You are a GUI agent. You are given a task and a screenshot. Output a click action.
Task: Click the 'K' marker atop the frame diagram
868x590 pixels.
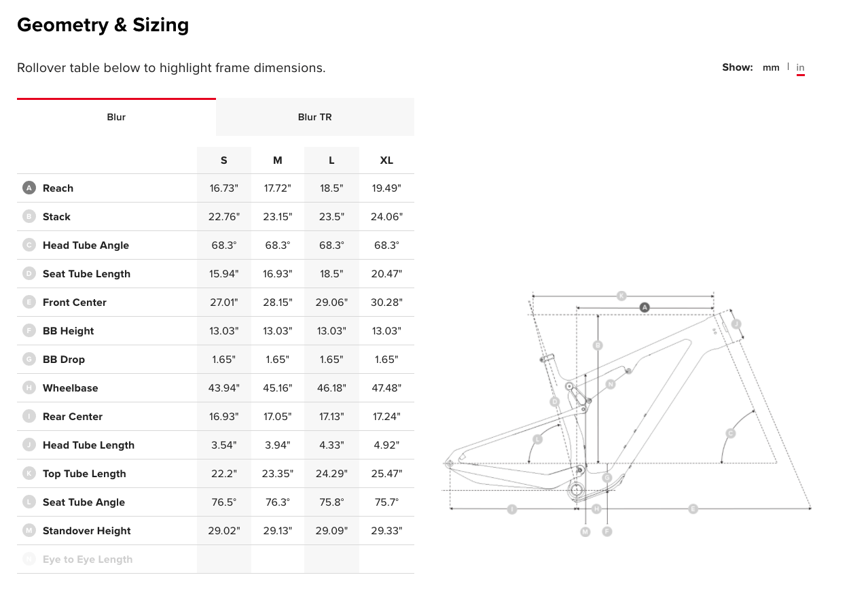[x=621, y=296]
